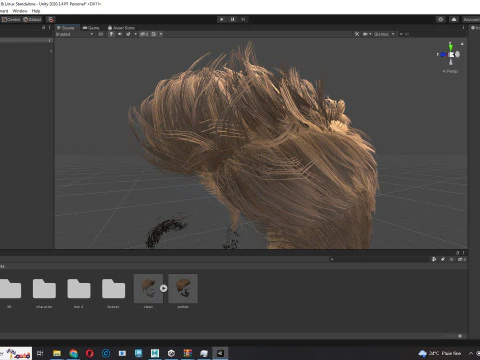The width and height of the screenshot is (480, 360).
Task: Advance one frame with the Step button
Action: click(x=243, y=19)
